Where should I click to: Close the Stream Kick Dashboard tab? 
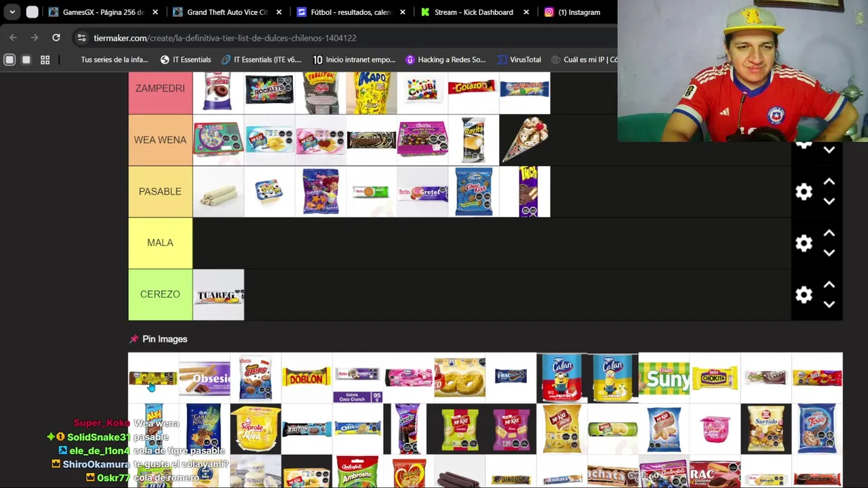526,12
